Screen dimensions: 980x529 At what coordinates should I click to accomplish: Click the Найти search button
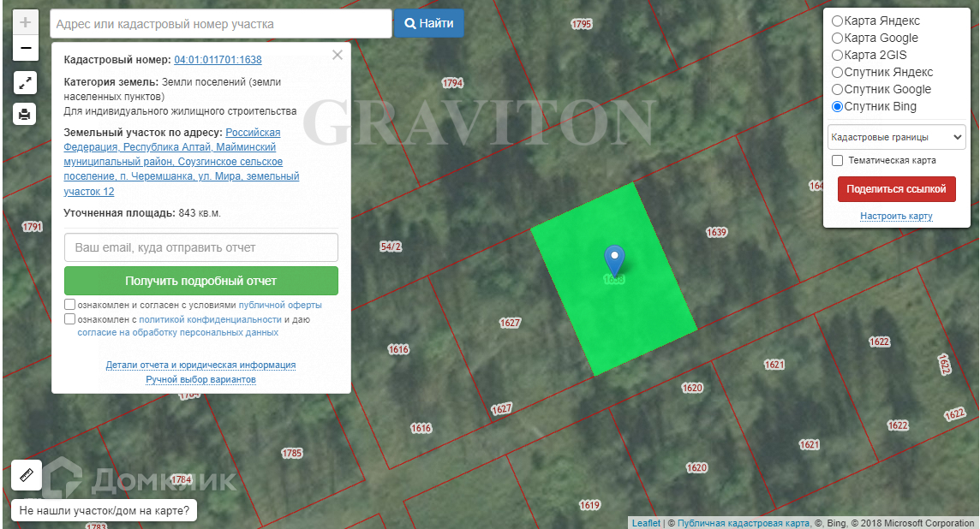(x=428, y=23)
